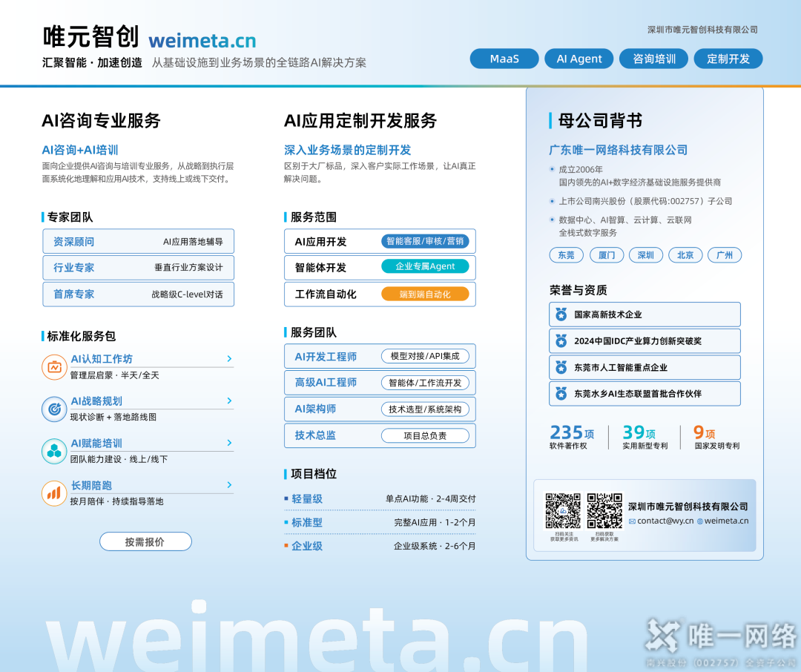Screen dimensions: 801x672
Task: Click the 技术总监 label
Action: point(315,435)
